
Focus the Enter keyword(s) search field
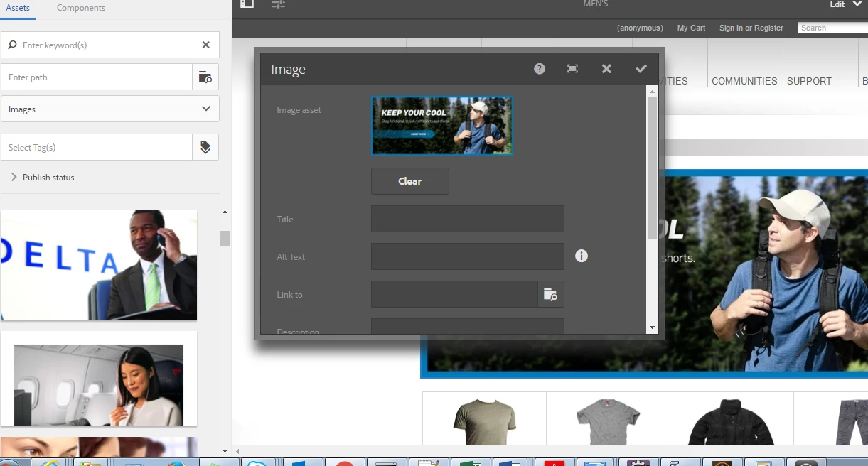110,45
